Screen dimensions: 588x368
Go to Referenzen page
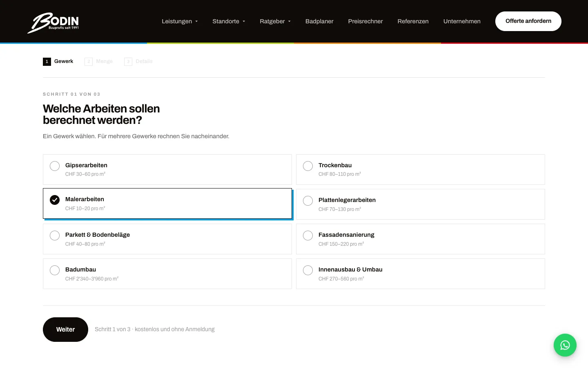[x=413, y=21]
